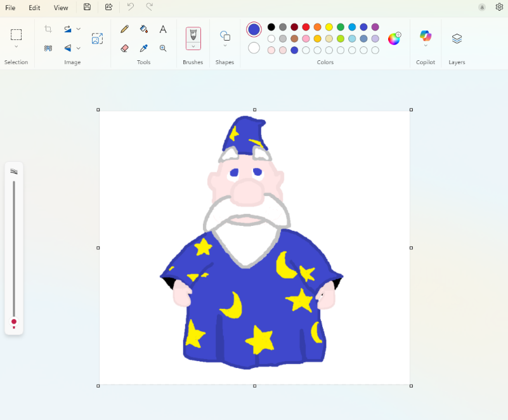The image size is (508, 420).
Task: Click the Crop image icon
Action: click(x=48, y=29)
